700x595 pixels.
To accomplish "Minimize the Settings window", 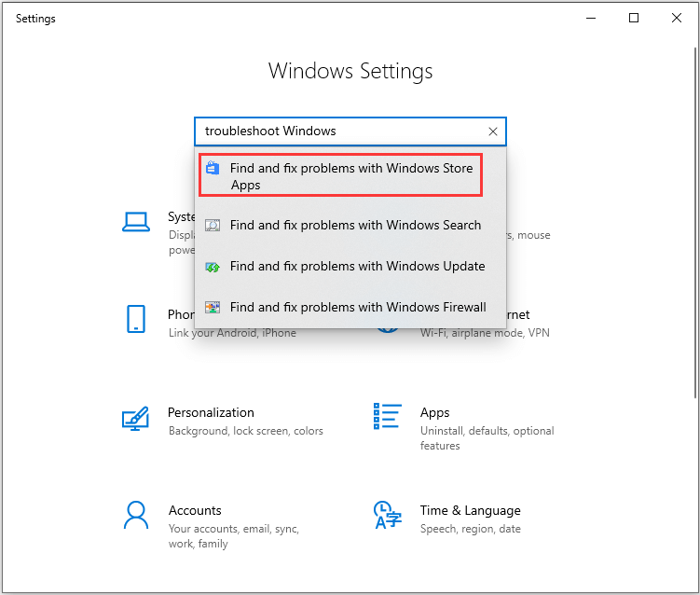I will pos(591,19).
